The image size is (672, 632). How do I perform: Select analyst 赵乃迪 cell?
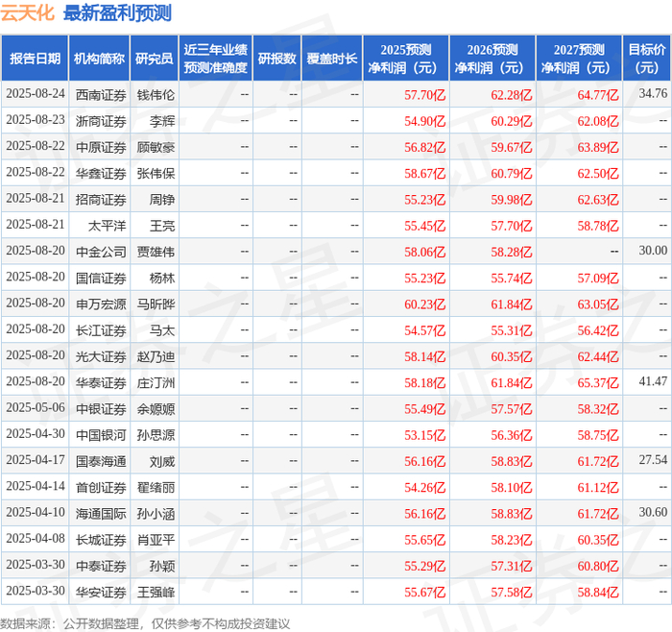point(156,356)
